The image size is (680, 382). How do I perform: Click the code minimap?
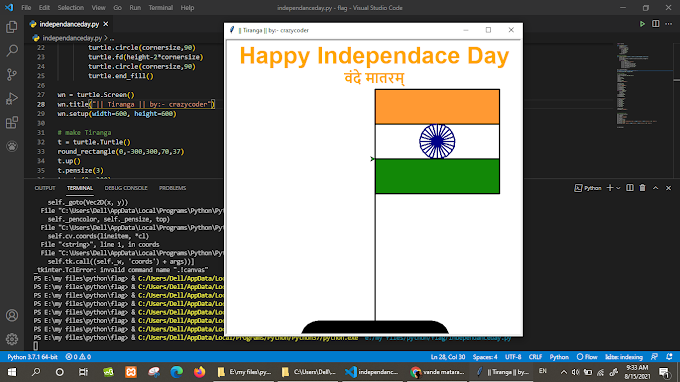point(644,85)
